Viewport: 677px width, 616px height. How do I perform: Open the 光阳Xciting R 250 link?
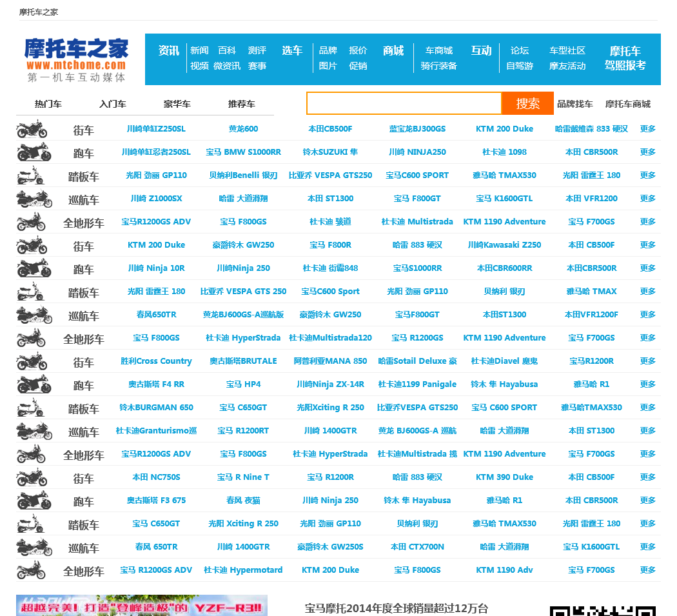click(x=330, y=408)
